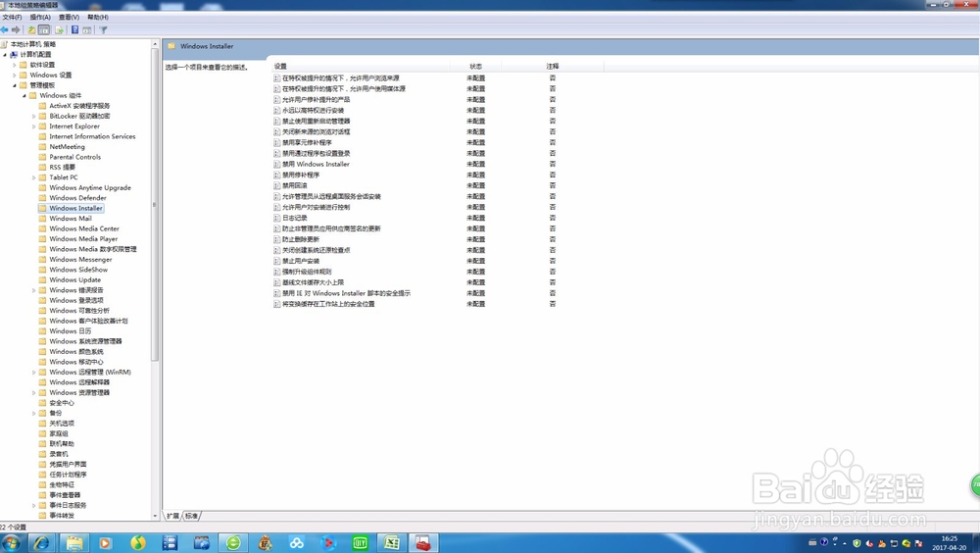Select the 本地计算机 策略 root node
Viewport: 980px width, 553px height.
pyautogui.click(x=33, y=44)
